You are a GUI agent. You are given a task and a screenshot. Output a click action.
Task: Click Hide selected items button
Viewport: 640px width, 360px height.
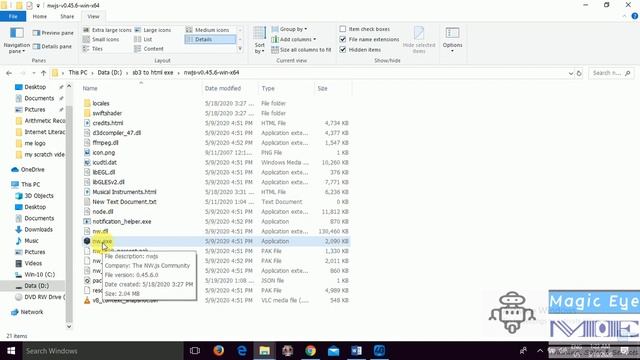(419, 40)
